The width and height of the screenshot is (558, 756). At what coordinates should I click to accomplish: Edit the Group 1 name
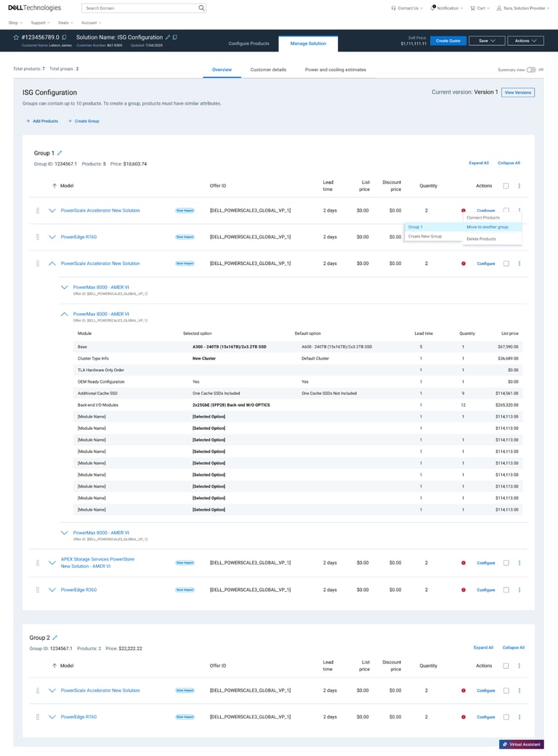pyautogui.click(x=60, y=153)
